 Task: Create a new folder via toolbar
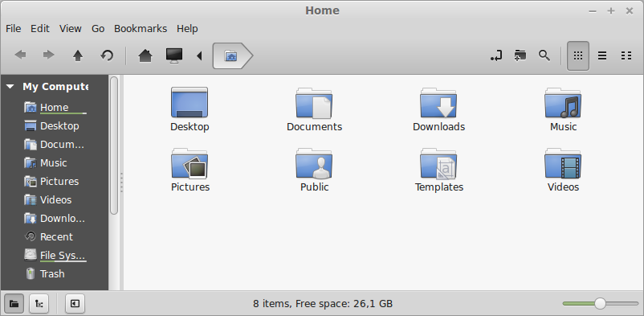coord(520,55)
